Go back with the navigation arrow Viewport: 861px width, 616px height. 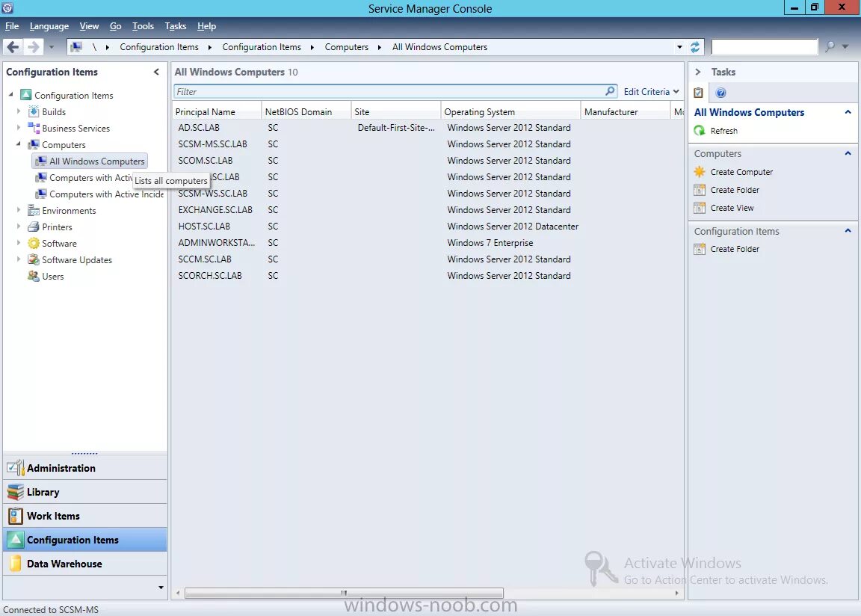point(13,47)
